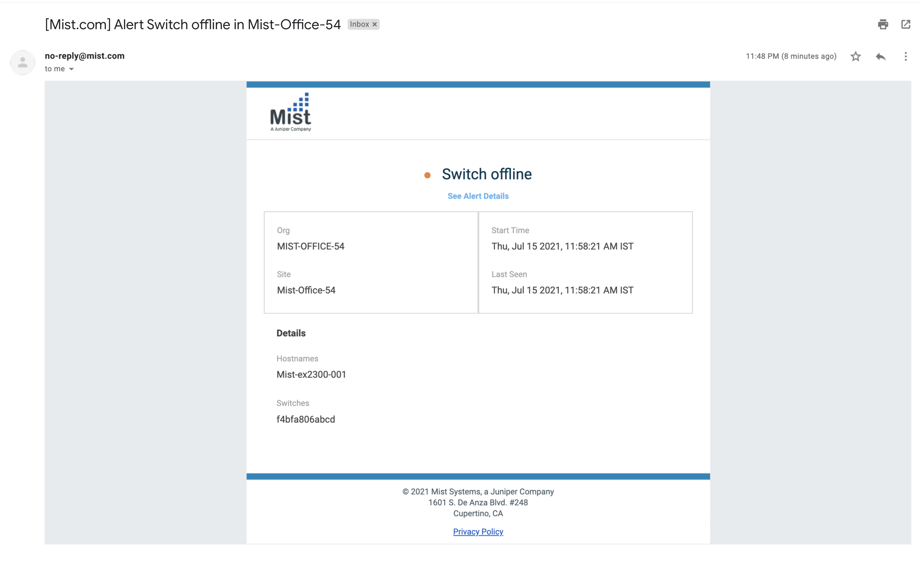Expand the "to me" recipient details

(72, 69)
